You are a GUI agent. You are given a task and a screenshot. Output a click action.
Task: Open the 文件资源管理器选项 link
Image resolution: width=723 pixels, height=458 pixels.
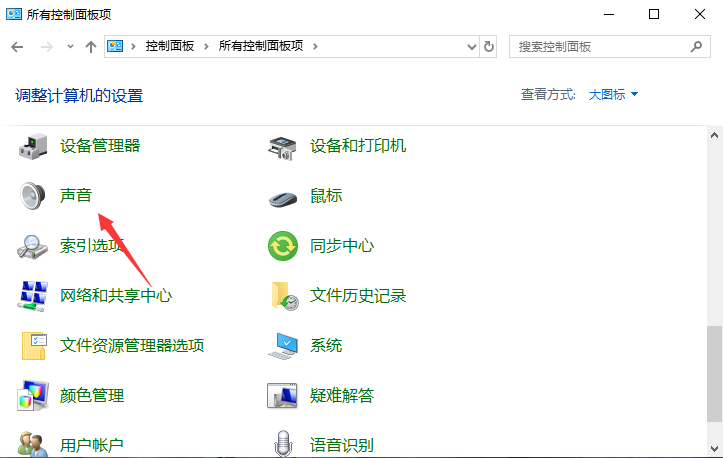click(x=132, y=346)
